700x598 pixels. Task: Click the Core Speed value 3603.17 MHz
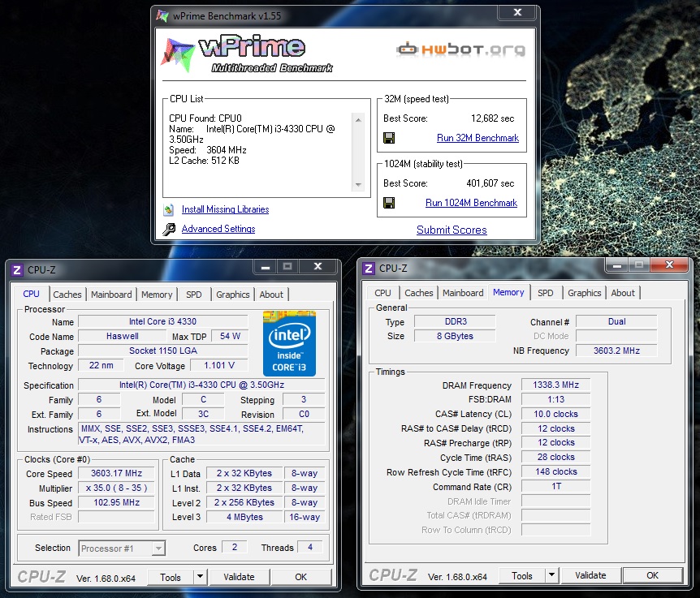(x=116, y=473)
